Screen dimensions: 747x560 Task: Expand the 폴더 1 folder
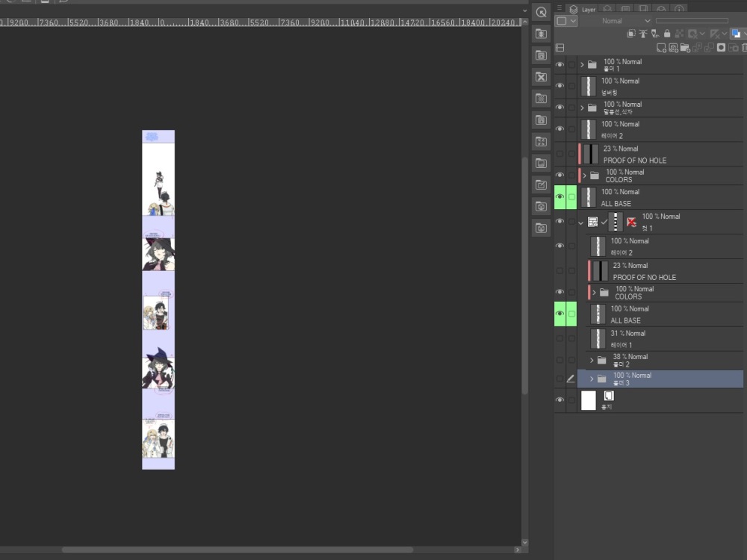[582, 64]
